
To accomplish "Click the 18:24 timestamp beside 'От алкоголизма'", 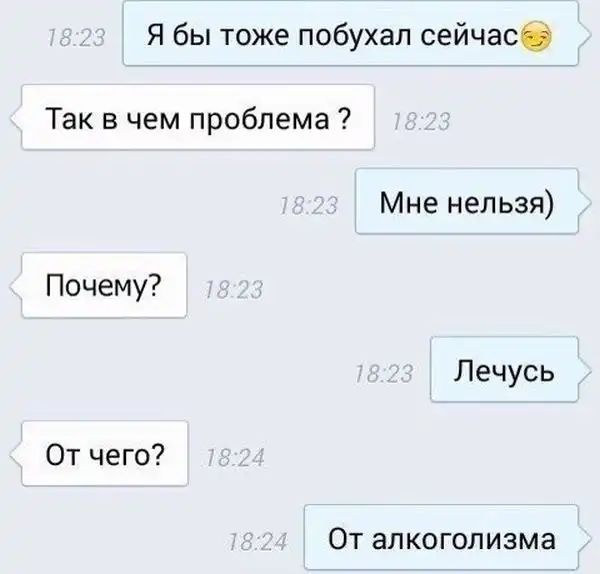I will click(258, 542).
